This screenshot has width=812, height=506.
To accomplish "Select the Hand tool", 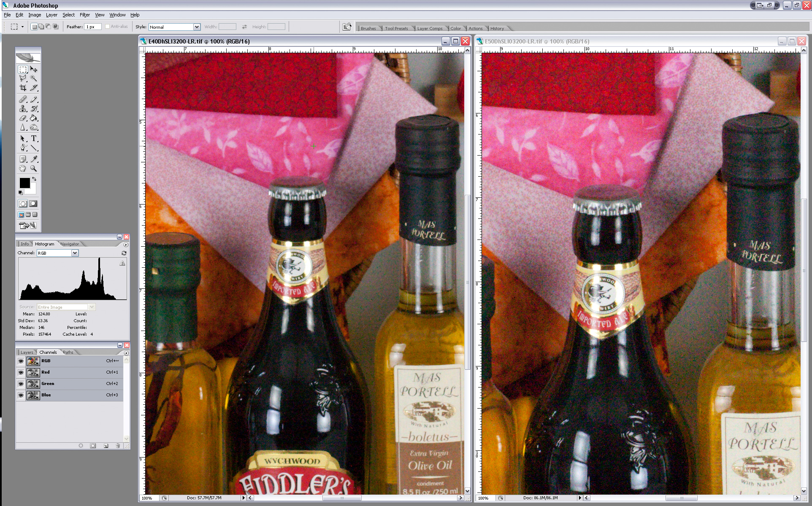I will pos(23,168).
